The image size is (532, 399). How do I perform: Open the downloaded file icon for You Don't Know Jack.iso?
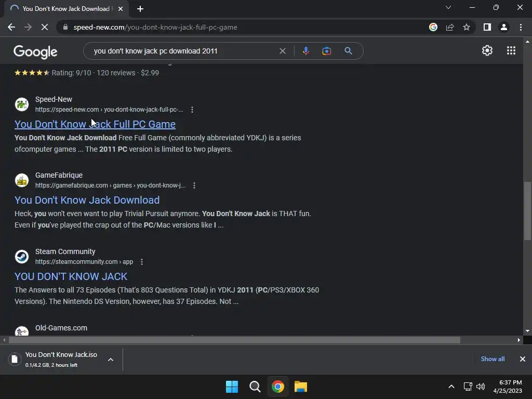point(14,359)
